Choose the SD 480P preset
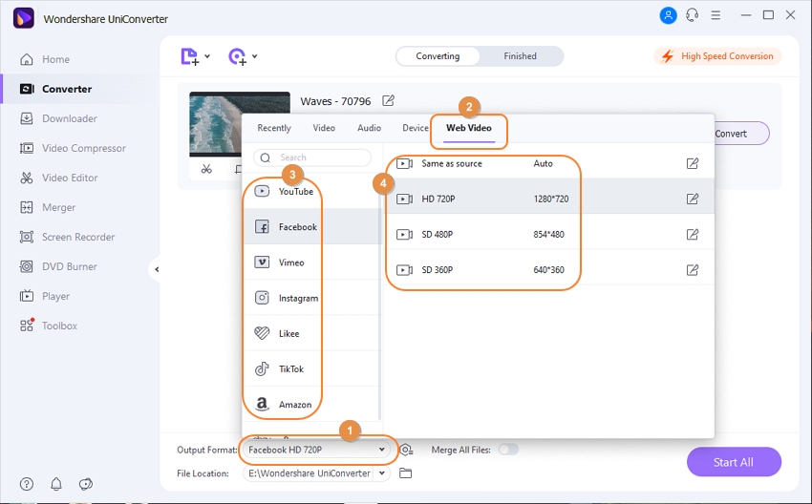This screenshot has height=504, width=812. pos(549,235)
